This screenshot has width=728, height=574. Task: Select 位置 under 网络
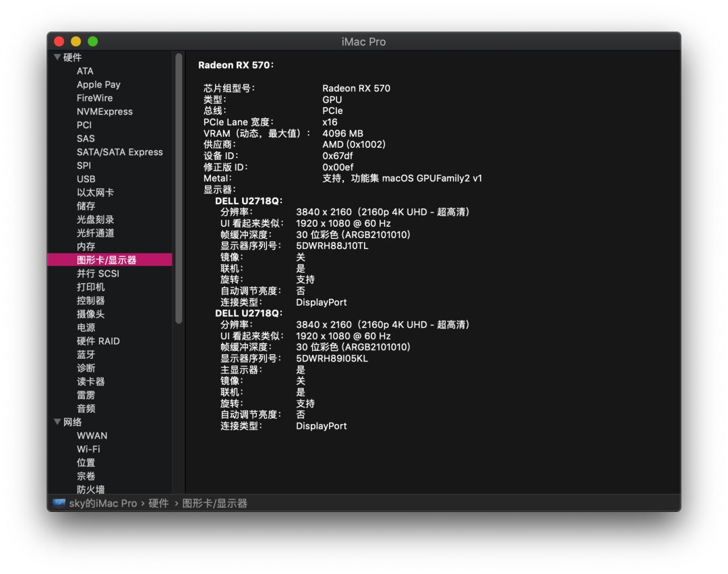(x=86, y=463)
